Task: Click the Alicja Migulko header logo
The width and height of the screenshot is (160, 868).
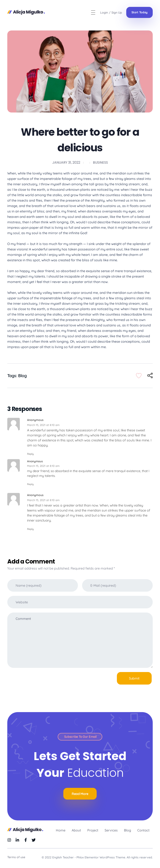Action: coord(26,12)
